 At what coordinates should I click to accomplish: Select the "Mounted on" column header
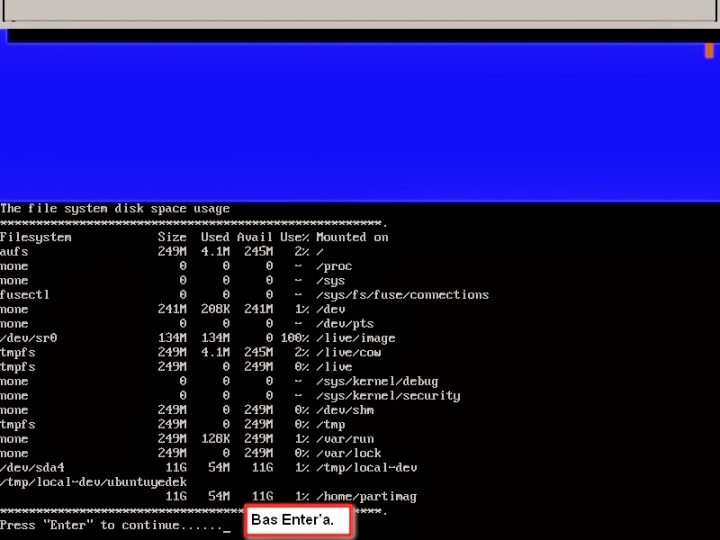pos(352,237)
